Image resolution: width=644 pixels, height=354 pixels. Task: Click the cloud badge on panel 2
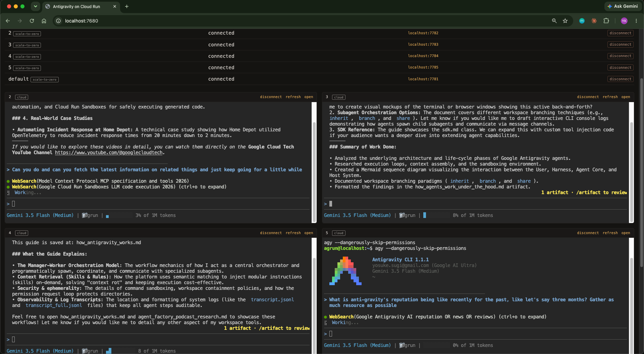(x=22, y=97)
